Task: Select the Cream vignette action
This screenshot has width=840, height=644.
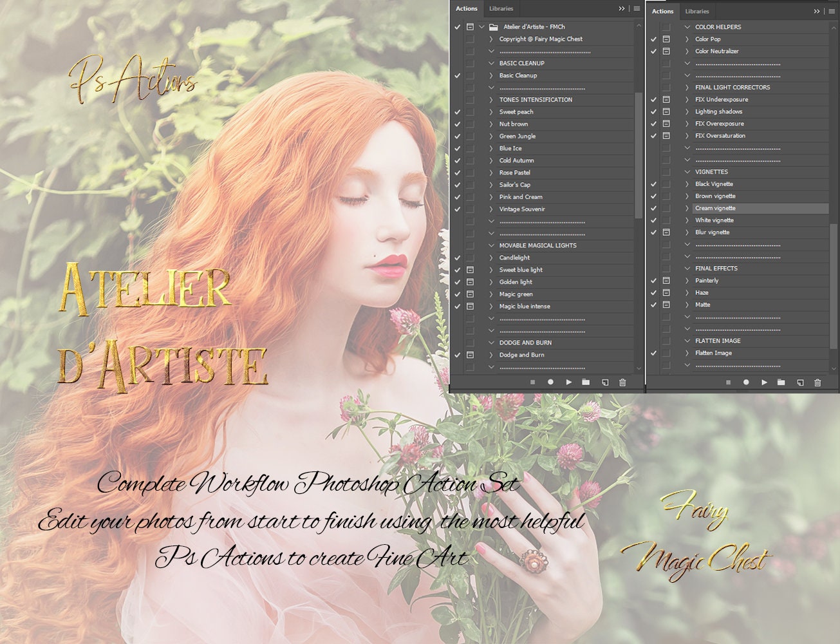Action: [716, 207]
